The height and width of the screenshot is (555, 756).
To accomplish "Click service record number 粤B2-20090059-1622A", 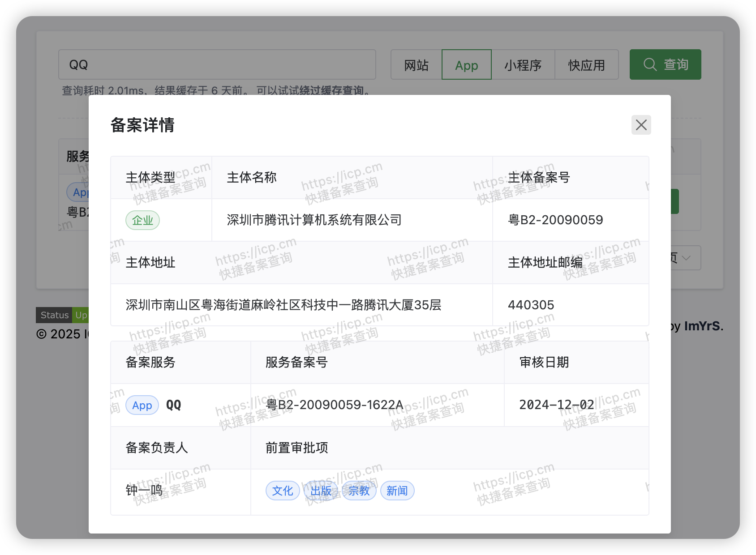I will (335, 405).
